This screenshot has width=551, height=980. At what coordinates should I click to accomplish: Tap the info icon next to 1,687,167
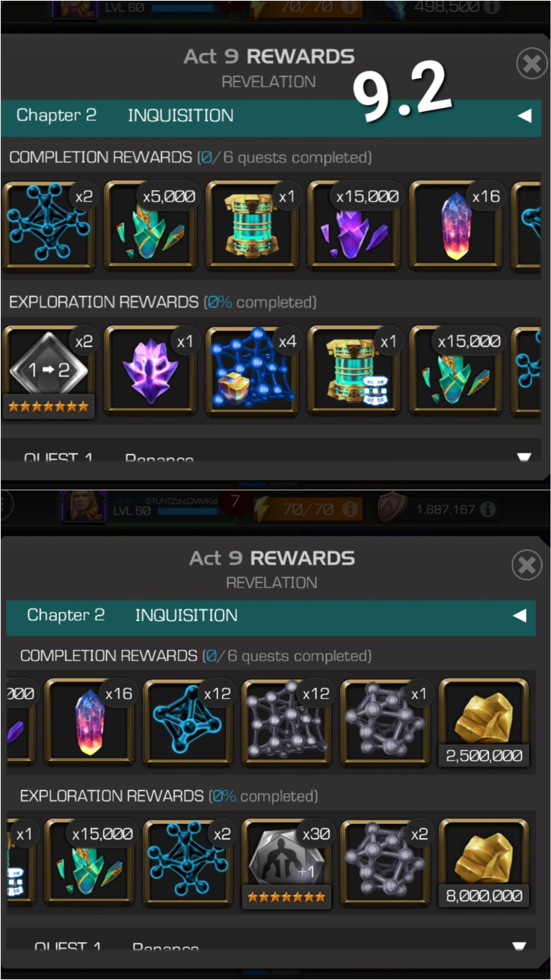point(488,509)
